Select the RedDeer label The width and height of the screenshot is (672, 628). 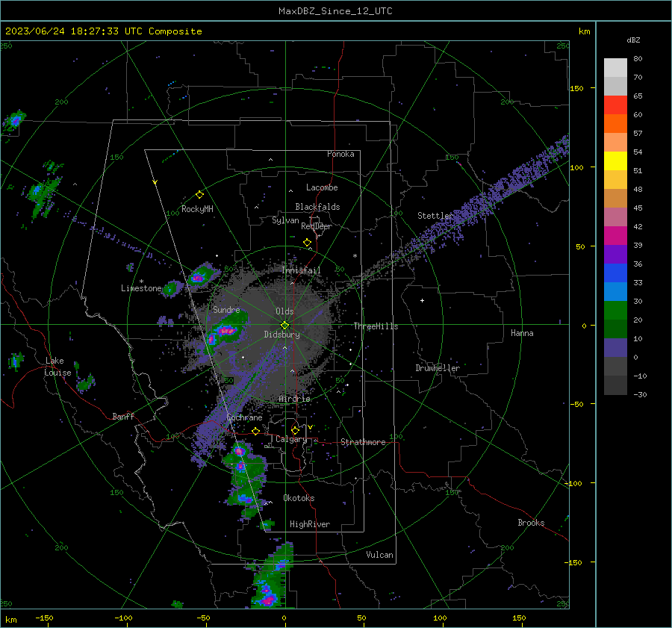point(317,226)
